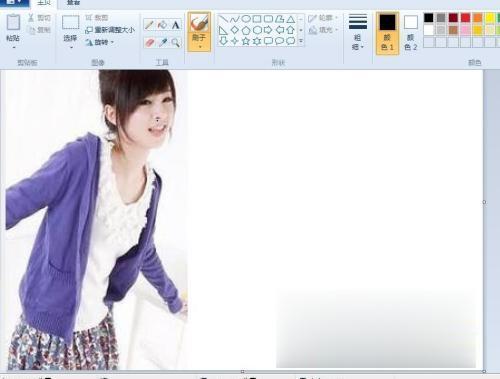Activate Color 1 foreground selector

pyautogui.click(x=387, y=32)
